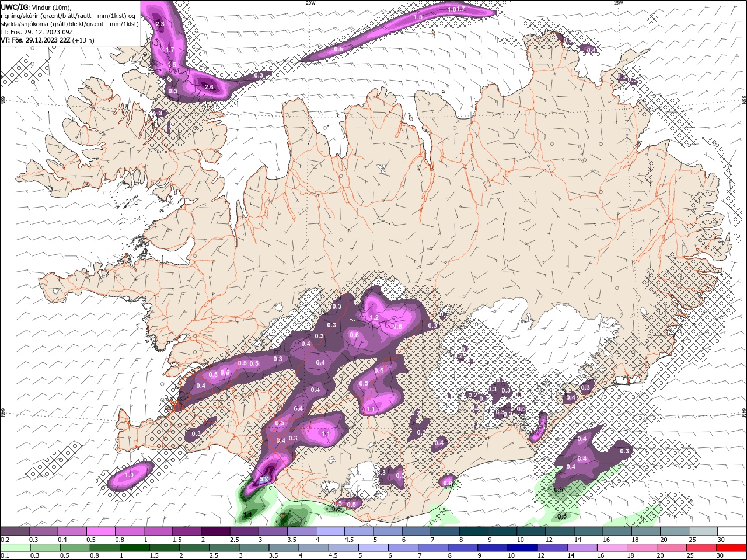
Task: Pick the 6 swatch in the lower rain legend
Action: tap(403, 548)
